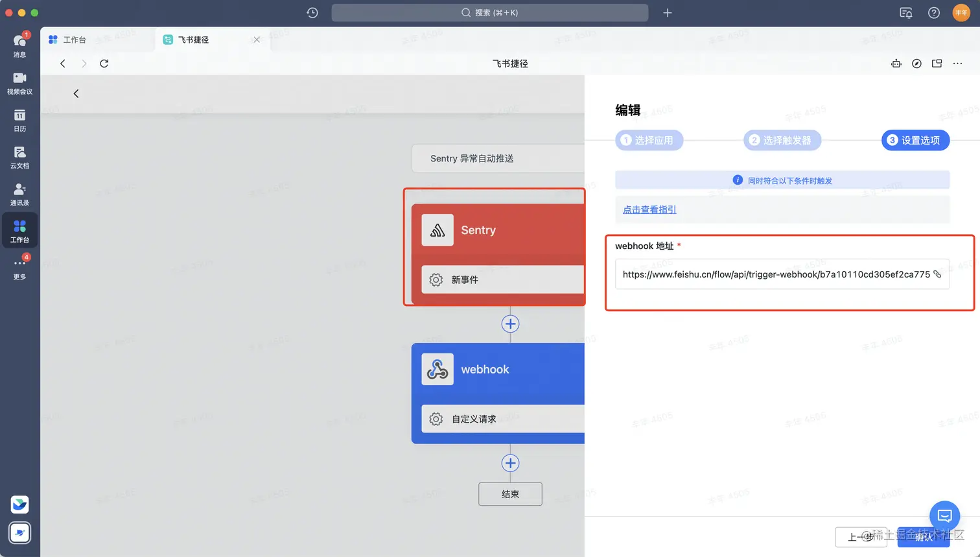
Task: Open Cloud Docs in sidebar
Action: coord(19,157)
